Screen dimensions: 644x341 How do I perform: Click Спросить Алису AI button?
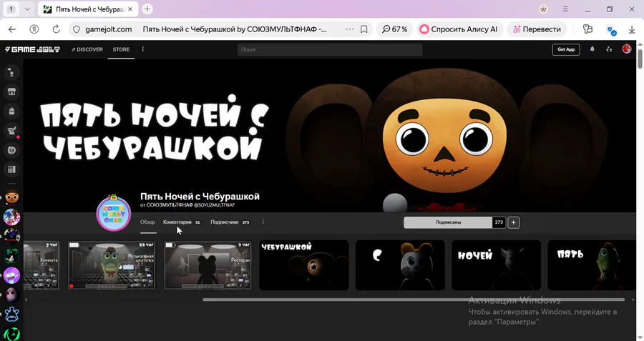tap(459, 29)
